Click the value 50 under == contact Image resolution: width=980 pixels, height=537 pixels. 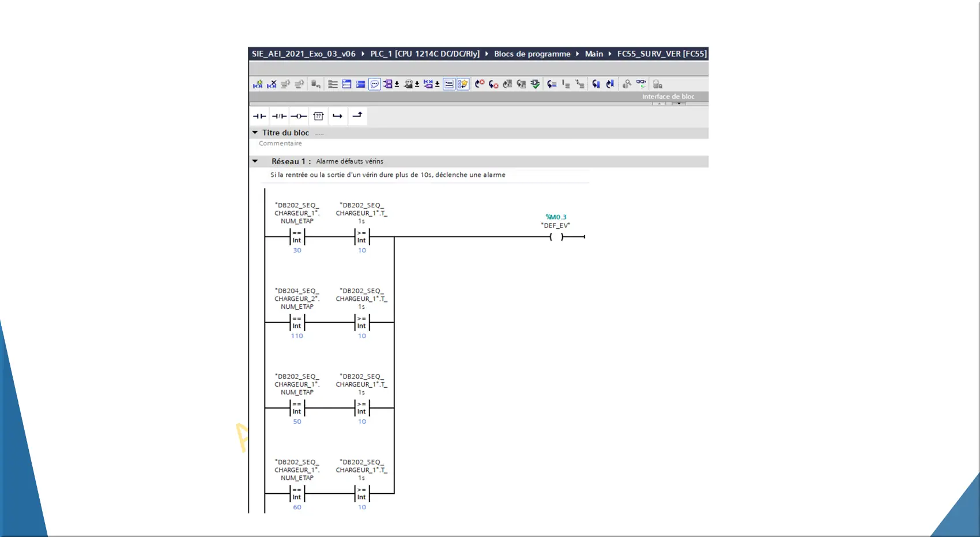coord(297,422)
